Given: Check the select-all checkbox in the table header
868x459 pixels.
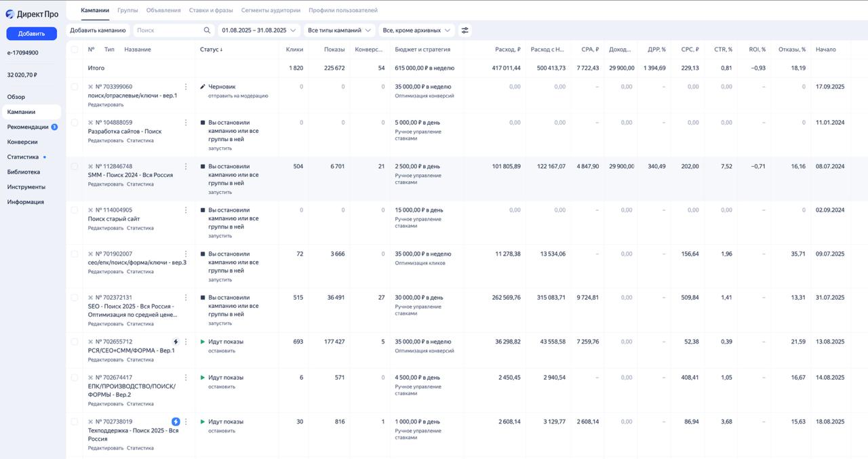Looking at the screenshot, I should [75, 49].
